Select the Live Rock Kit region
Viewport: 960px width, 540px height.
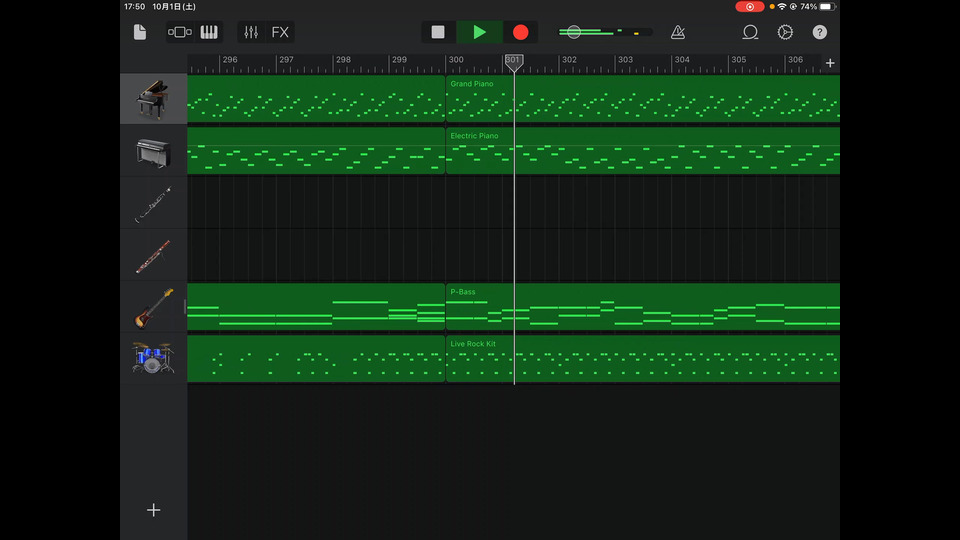tap(643, 359)
